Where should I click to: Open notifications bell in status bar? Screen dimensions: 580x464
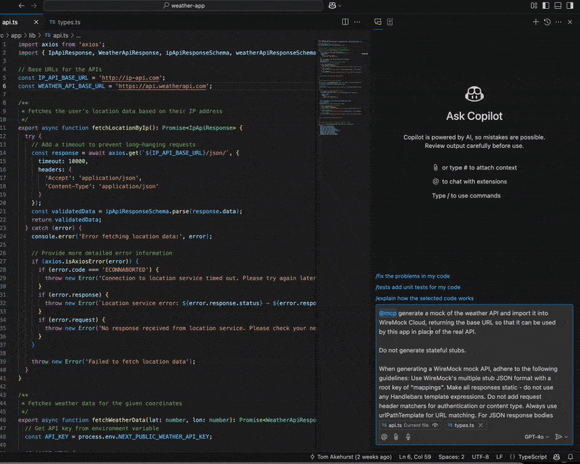click(x=570, y=457)
